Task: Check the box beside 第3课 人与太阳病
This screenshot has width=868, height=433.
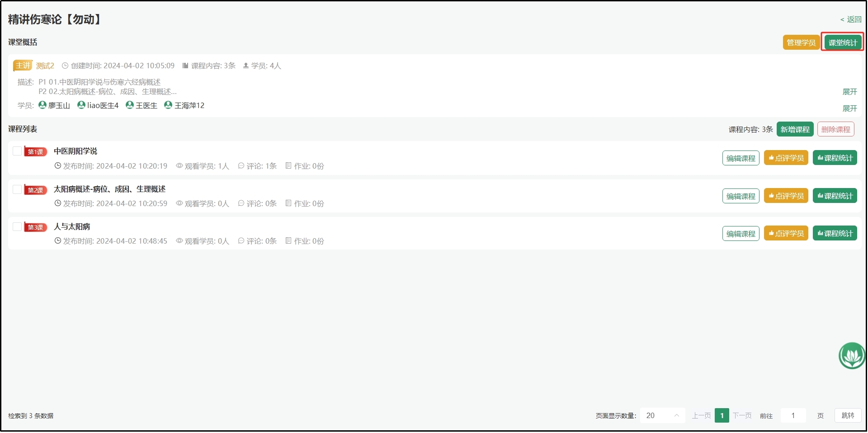Action: click(x=17, y=227)
